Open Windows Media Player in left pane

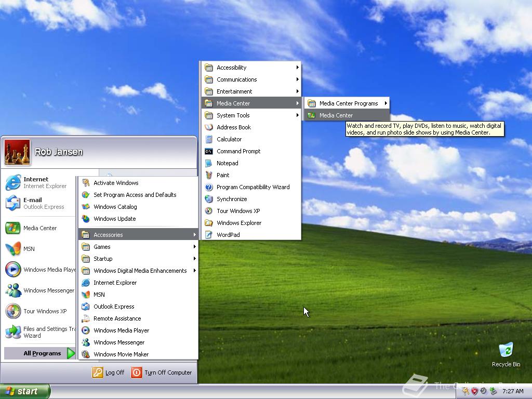click(39, 270)
